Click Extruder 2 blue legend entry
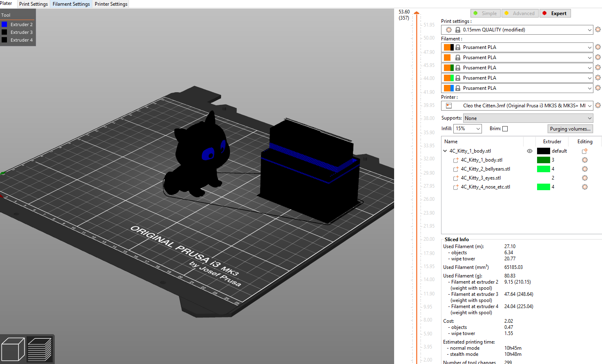Screen dimensions: 602x364 [18, 24]
